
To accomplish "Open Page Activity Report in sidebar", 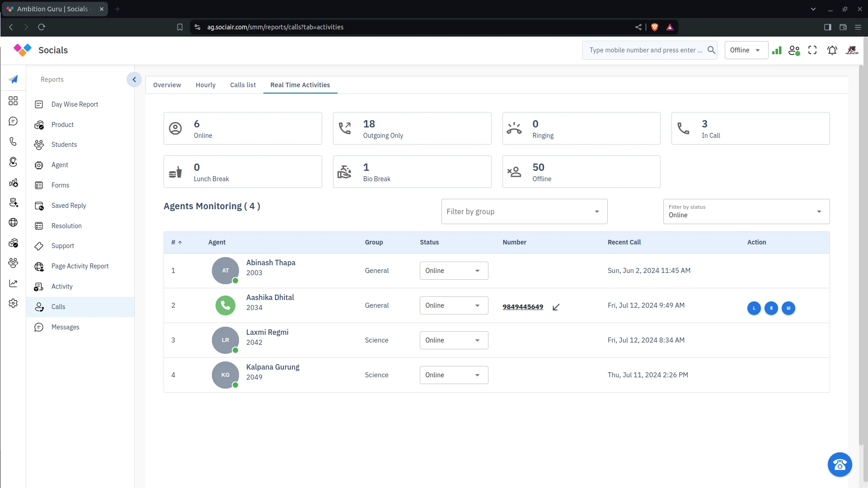I will point(80,266).
